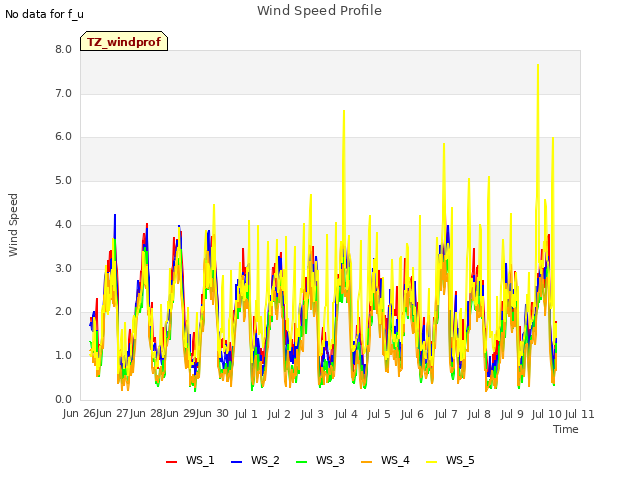640x480 pixels.
Task: Click the 1.0 y-axis tick label
Action: pos(63,356)
